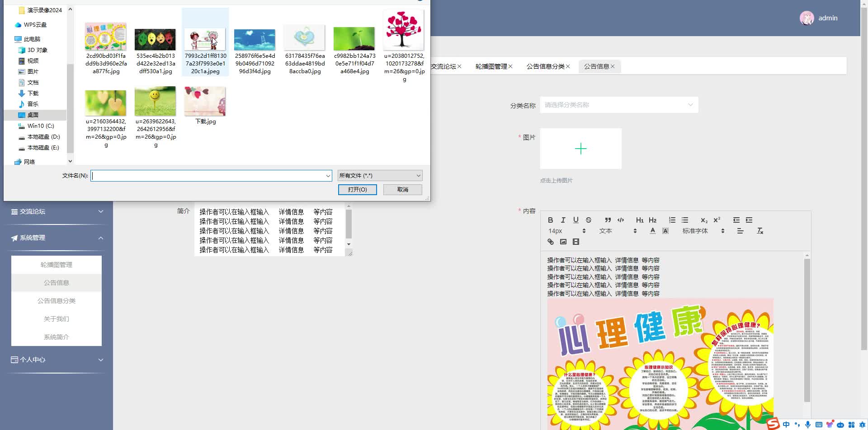Toggle strikethrough formatting in editor
The height and width of the screenshot is (430, 868).
[x=588, y=220]
